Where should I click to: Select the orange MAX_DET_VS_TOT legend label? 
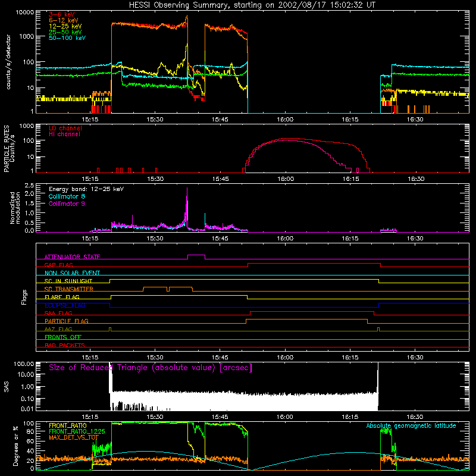tap(74, 437)
